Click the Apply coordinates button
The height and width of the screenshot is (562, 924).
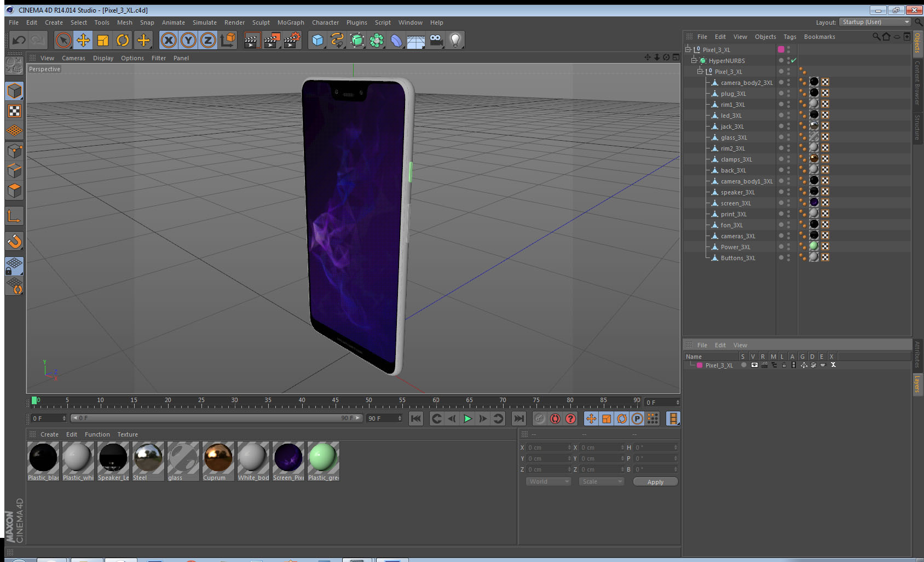pyautogui.click(x=655, y=482)
